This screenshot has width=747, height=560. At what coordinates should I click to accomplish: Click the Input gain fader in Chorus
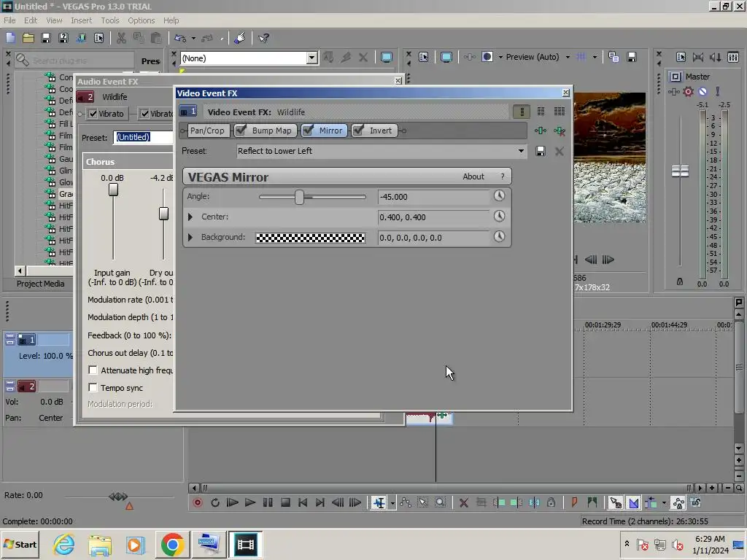point(113,190)
